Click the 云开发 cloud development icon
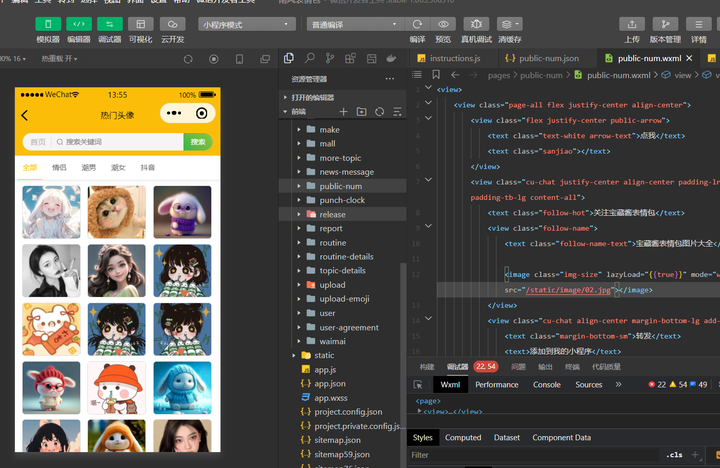720x468 pixels. [171, 23]
